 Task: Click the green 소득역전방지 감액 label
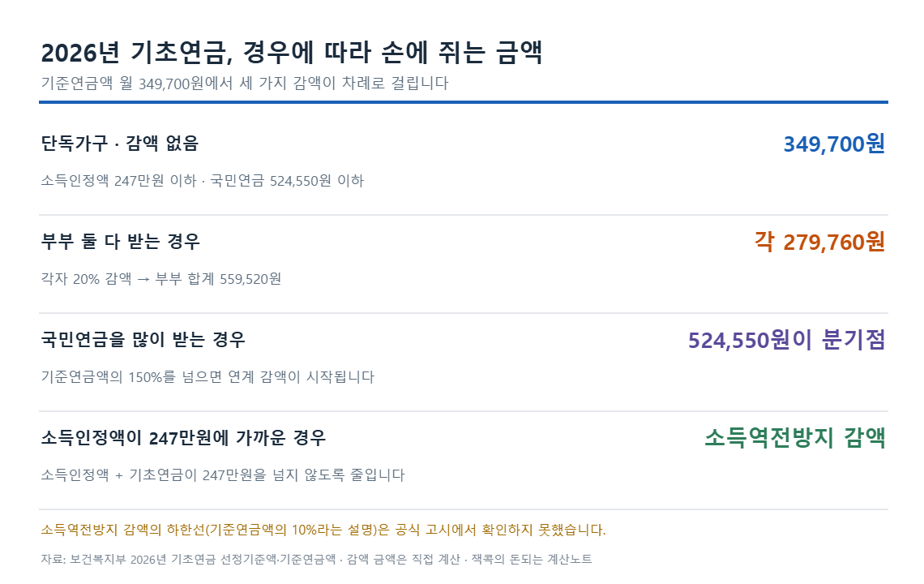point(795,438)
